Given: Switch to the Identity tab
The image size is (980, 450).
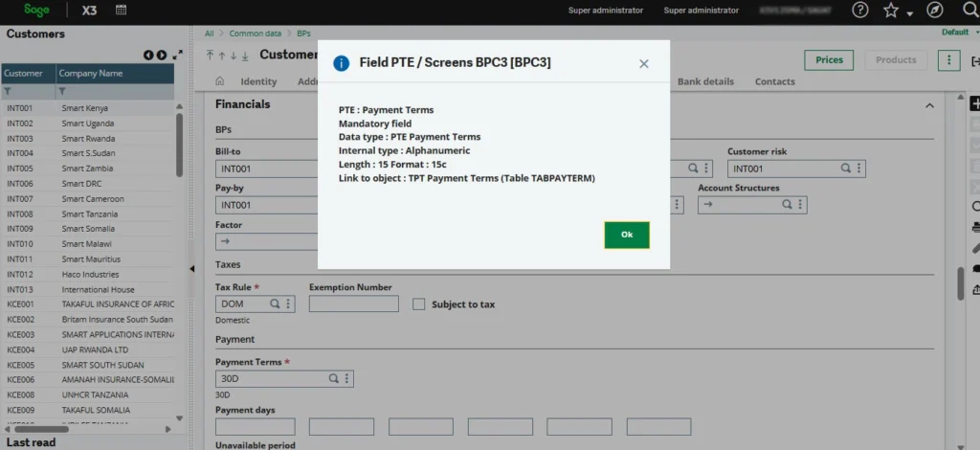Looking at the screenshot, I should click(258, 81).
